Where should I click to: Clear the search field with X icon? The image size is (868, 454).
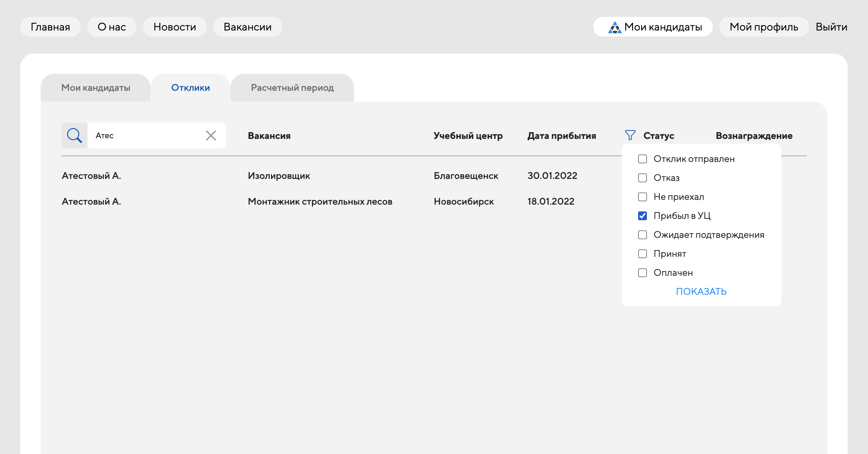(x=211, y=136)
